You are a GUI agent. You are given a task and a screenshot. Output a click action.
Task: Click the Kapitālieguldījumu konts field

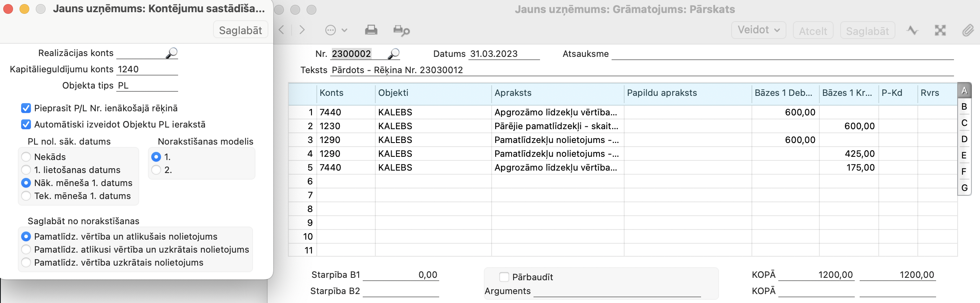147,69
